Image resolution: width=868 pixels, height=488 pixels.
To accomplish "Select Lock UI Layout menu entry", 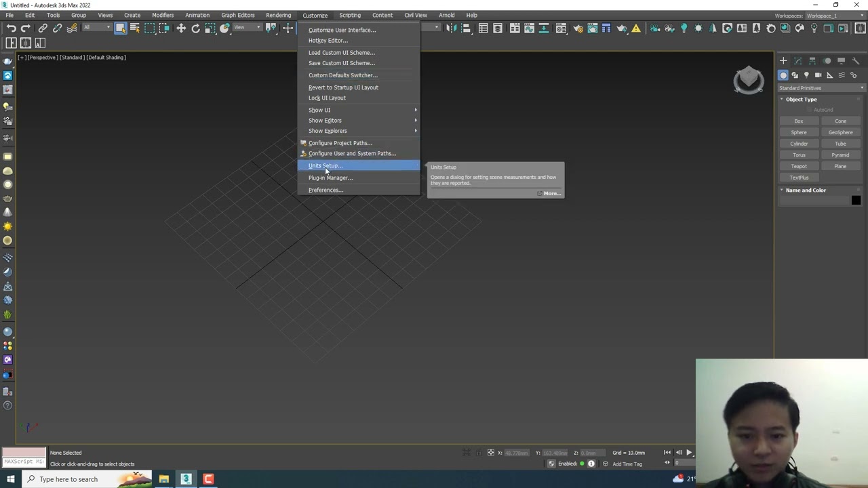I will coord(359,98).
